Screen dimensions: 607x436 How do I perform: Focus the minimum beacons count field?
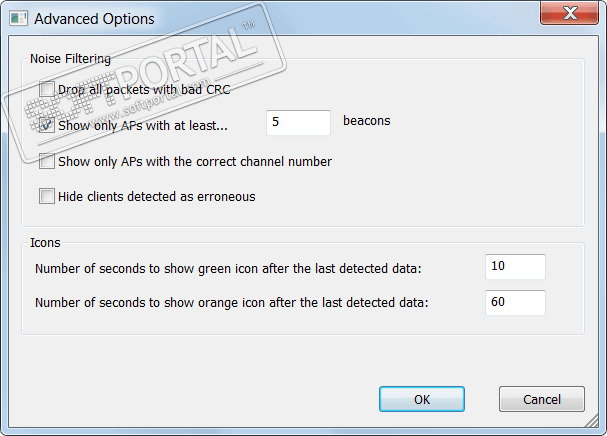pos(298,122)
